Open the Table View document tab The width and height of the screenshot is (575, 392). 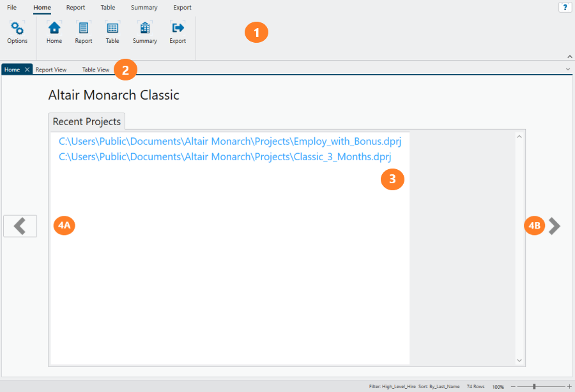point(96,70)
